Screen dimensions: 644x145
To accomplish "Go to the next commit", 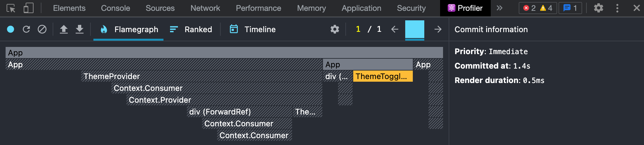I will tap(438, 30).
